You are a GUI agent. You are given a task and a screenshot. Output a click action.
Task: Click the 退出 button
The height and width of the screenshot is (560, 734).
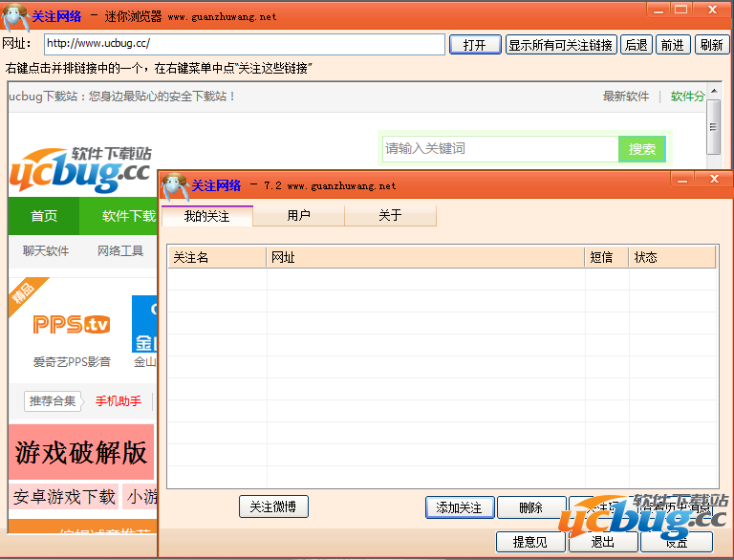tap(603, 542)
